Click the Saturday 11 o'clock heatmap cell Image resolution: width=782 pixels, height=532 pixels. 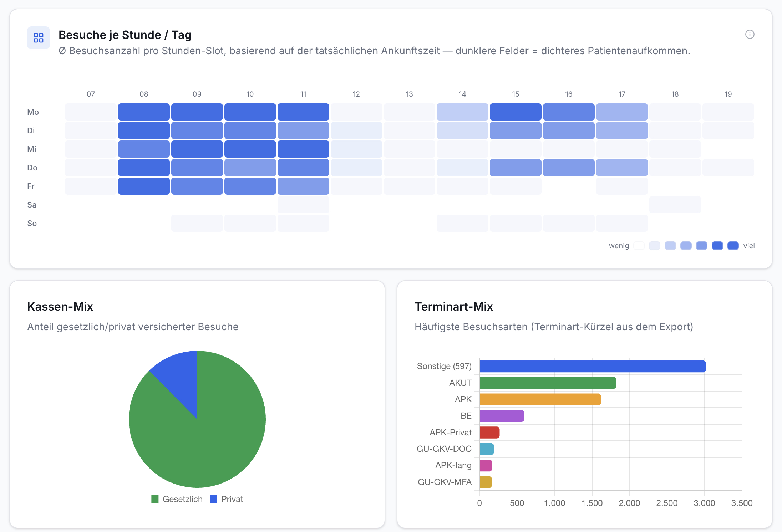303,205
